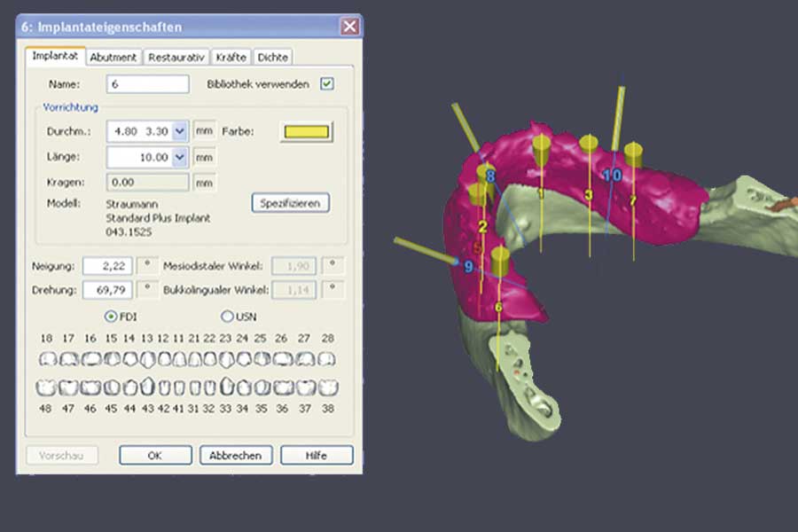The image size is (798, 532).
Task: Select tooth 48 icon in lower row
Action: click(x=46, y=387)
